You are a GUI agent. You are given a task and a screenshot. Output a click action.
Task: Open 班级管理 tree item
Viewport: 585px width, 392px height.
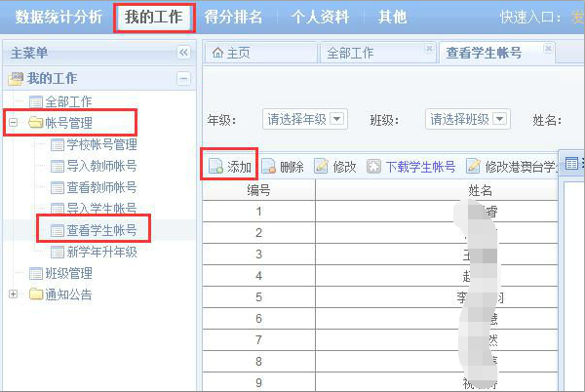(x=68, y=273)
